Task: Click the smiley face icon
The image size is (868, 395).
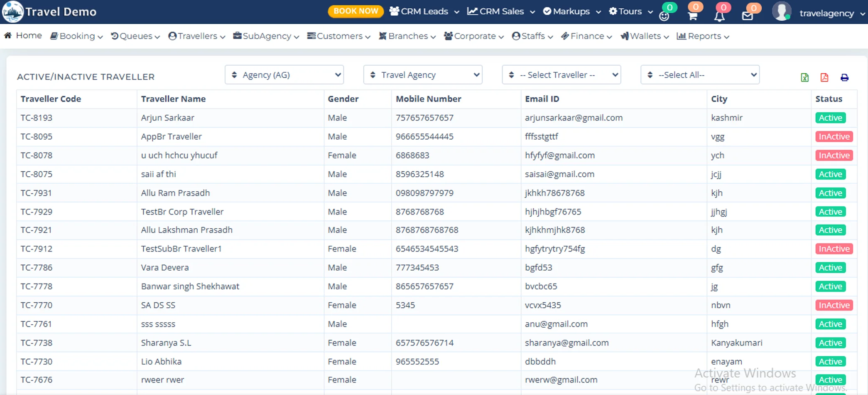Action: tap(664, 16)
